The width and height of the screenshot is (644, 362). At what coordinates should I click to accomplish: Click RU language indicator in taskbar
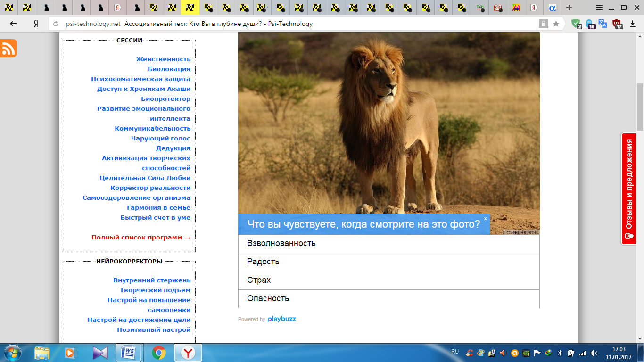[454, 352]
